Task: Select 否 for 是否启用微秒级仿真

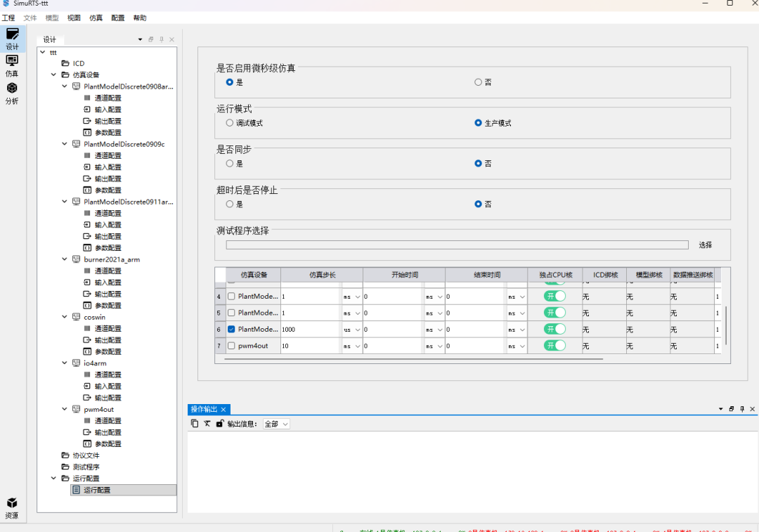Action: click(479, 82)
